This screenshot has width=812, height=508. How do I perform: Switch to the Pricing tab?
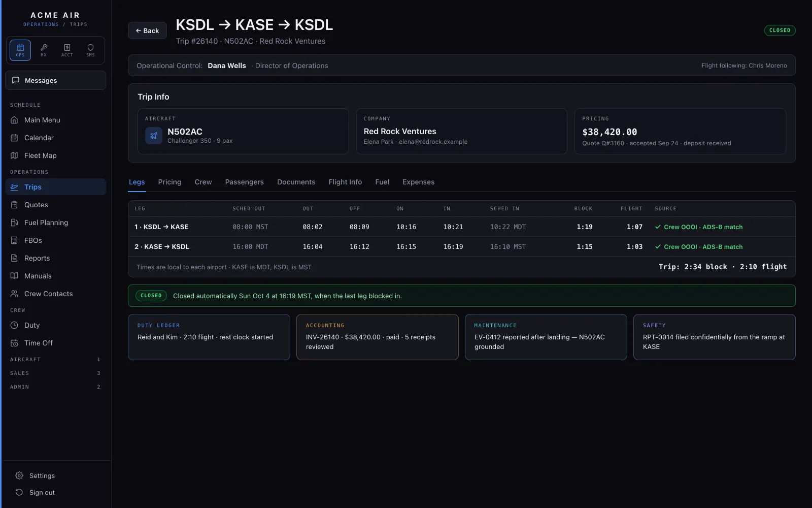[x=170, y=182]
